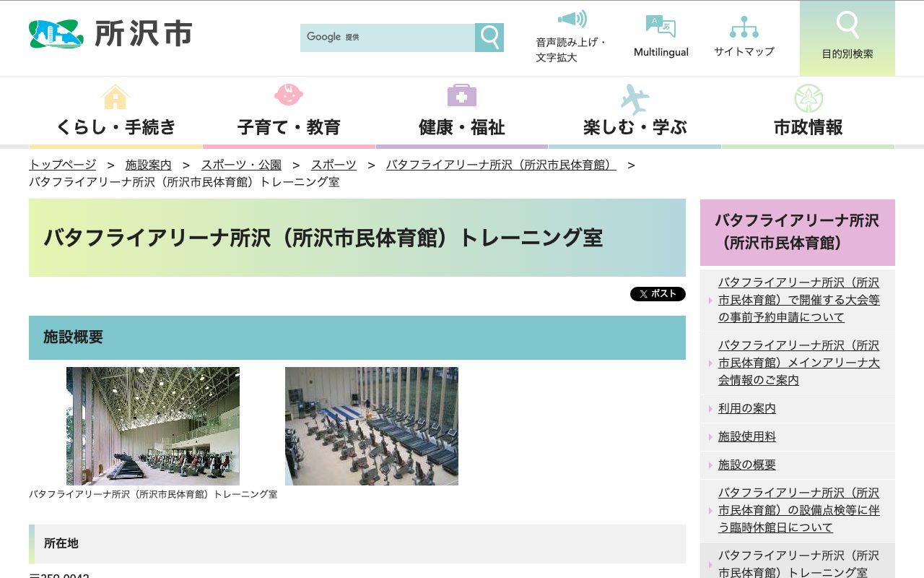
Task: Click the 施設概要 section heading
Action: tap(357, 337)
